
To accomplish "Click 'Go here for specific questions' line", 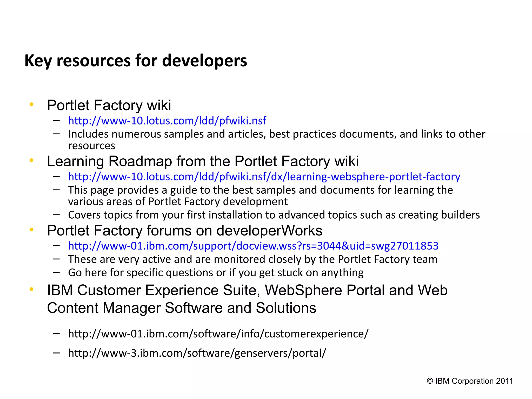I will [x=216, y=273].
